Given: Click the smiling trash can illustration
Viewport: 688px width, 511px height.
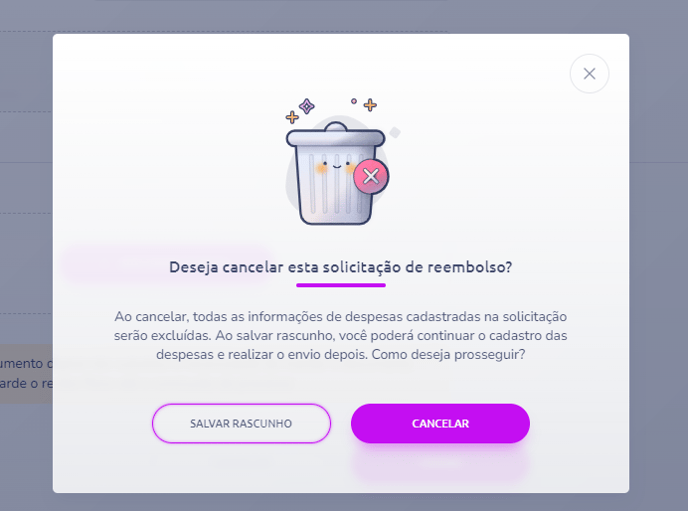Looking at the screenshot, I should (x=337, y=173).
